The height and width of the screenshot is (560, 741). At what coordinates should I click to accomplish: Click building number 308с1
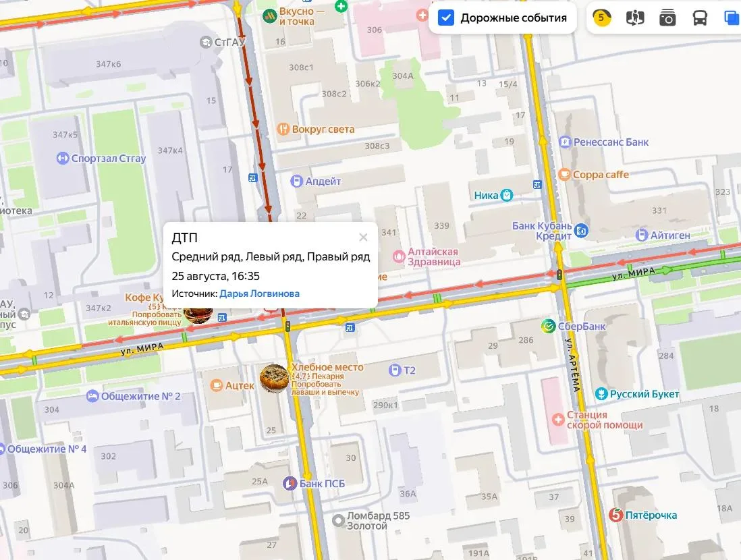click(301, 67)
